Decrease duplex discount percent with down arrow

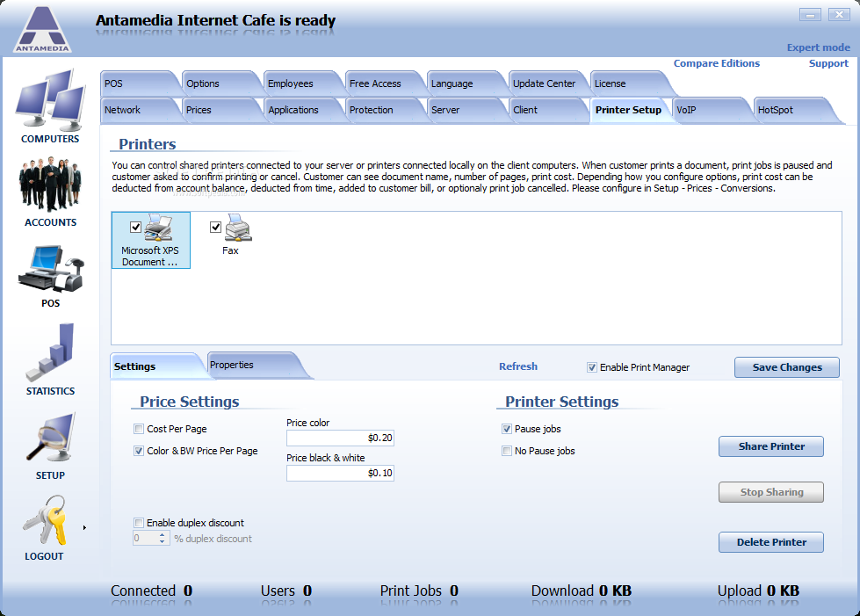(162, 541)
